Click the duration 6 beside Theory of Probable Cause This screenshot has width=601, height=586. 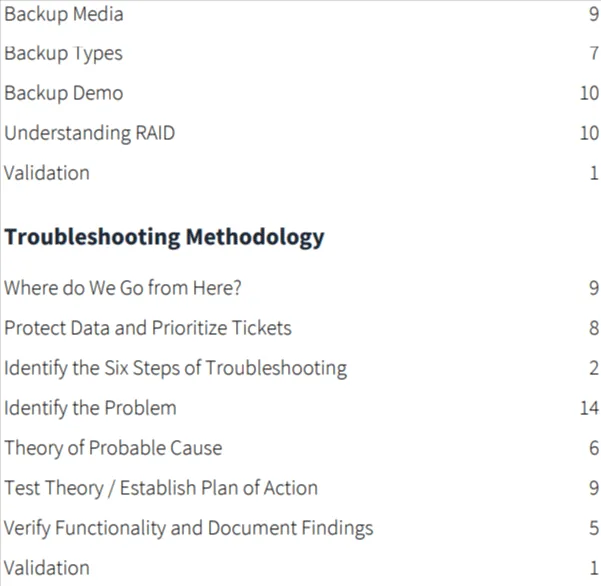594,448
